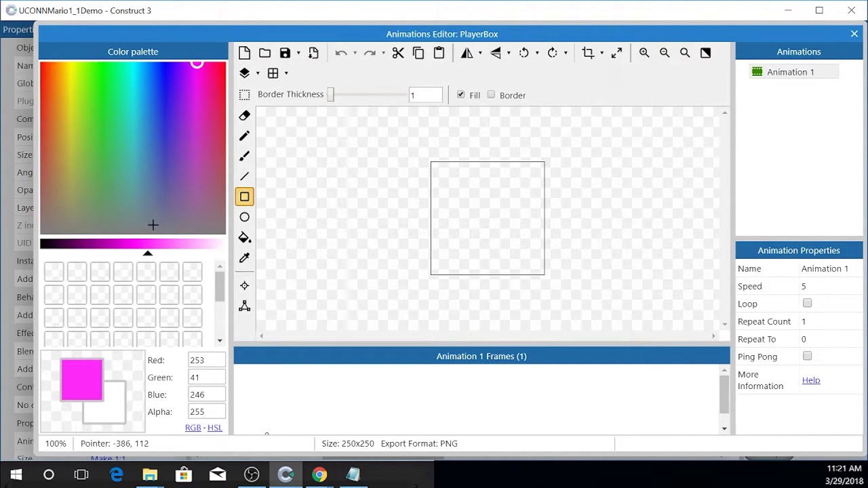Save image with floppy disk icon
The width and height of the screenshot is (868, 488).
[285, 53]
